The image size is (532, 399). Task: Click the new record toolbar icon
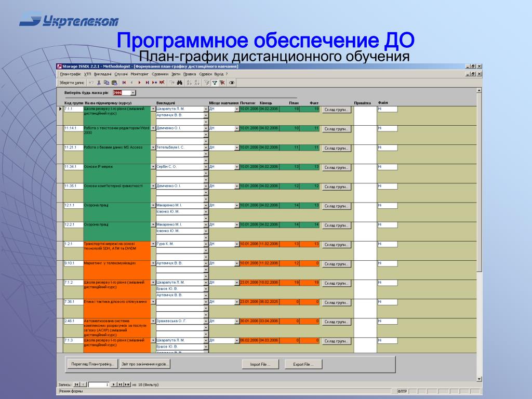(x=155, y=83)
